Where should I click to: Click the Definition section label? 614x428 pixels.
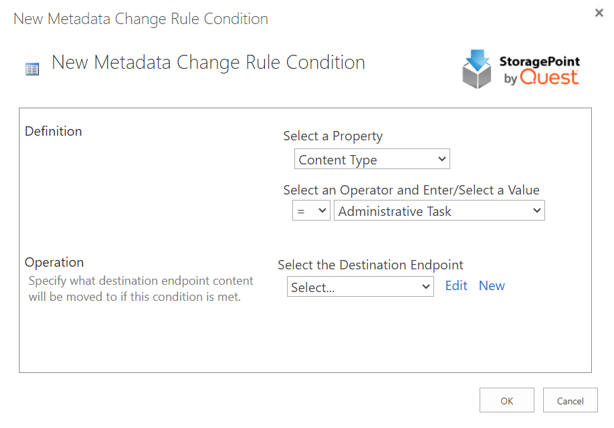click(x=53, y=131)
